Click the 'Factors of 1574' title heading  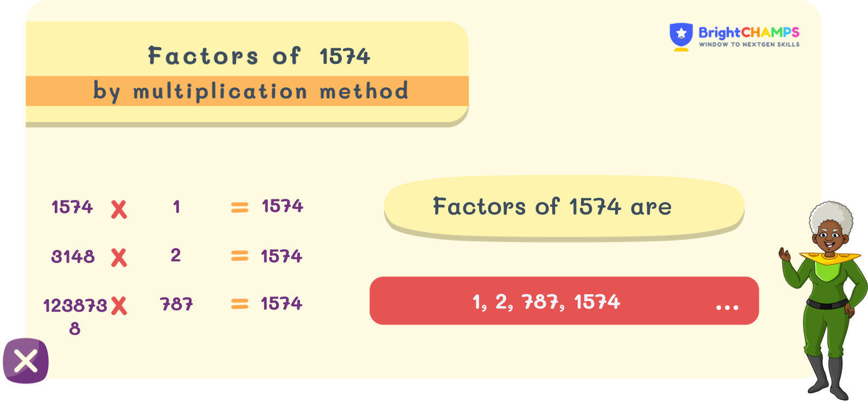pos(259,56)
